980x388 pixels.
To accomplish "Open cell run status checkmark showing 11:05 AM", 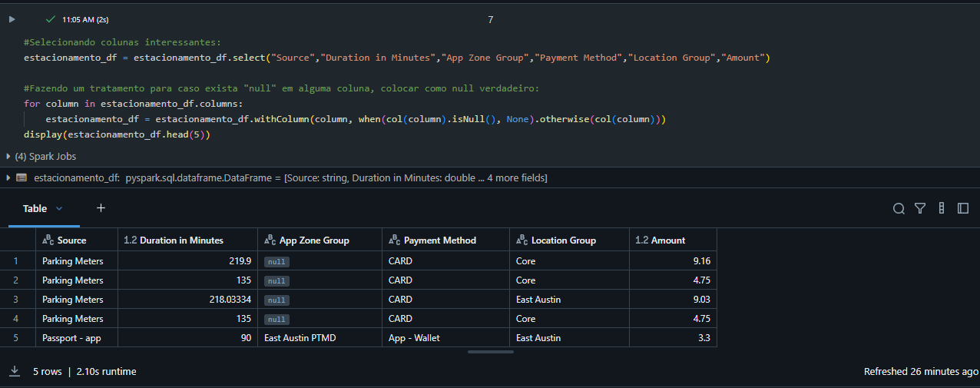I will click(51, 19).
